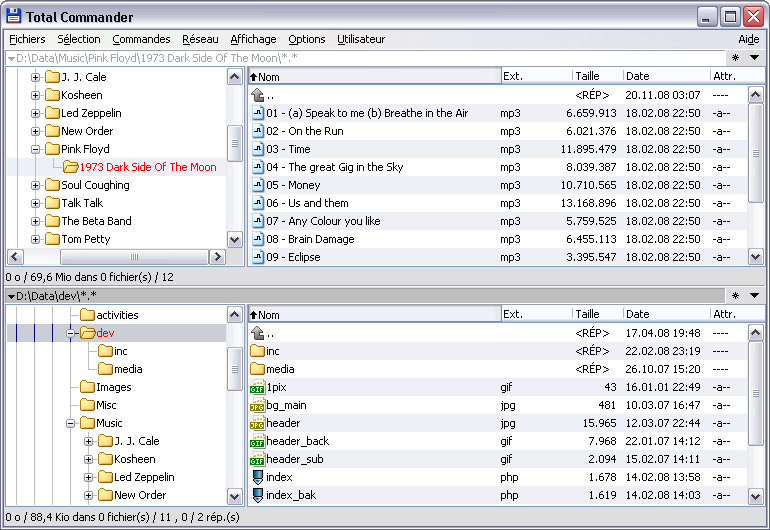This screenshot has width=770, height=530.
Task: Click scroll-down arrow of upper file list
Action: click(x=755, y=257)
